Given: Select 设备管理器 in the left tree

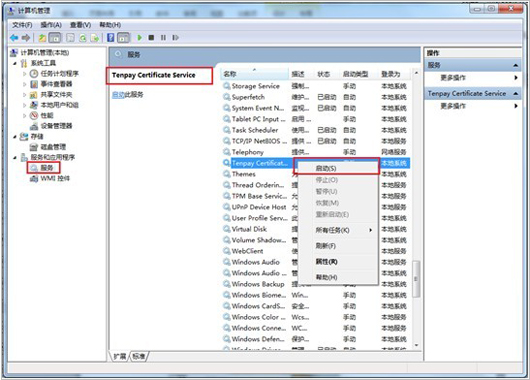Looking at the screenshot, I should 56,126.
